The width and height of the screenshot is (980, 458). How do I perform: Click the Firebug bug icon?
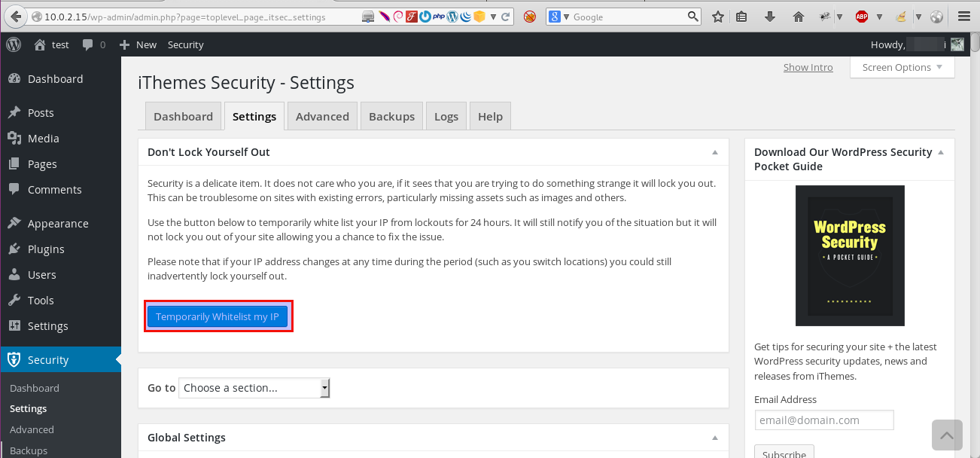(826, 17)
